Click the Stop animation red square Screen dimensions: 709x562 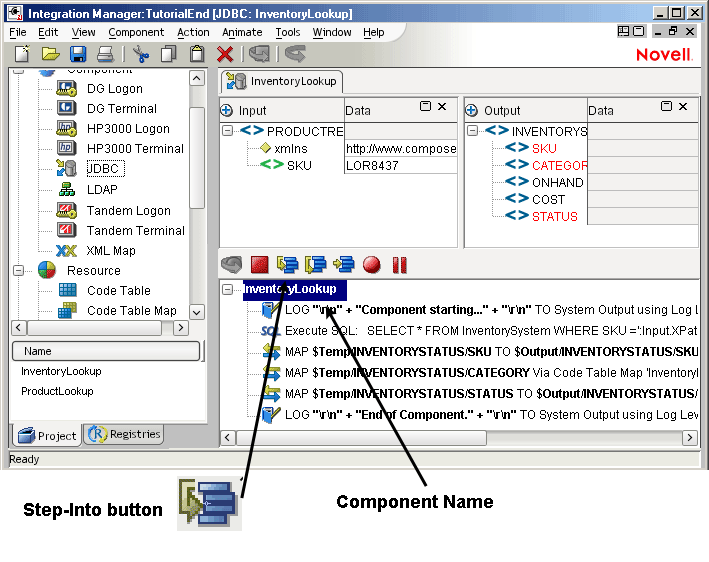click(x=259, y=264)
